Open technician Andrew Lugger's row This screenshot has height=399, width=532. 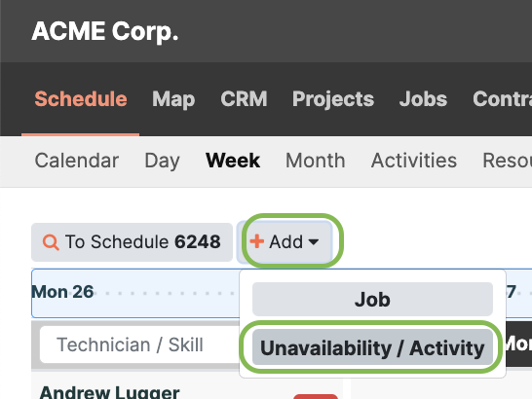pyautogui.click(x=109, y=392)
